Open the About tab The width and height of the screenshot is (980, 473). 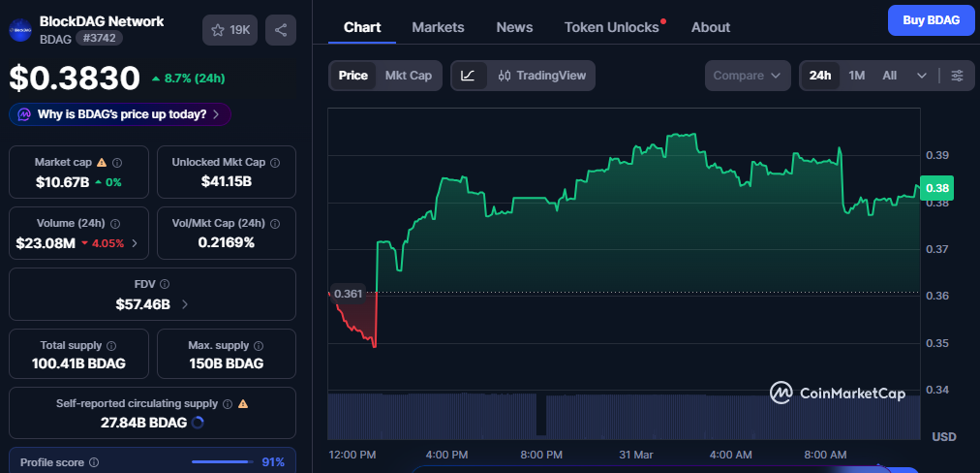pyautogui.click(x=711, y=27)
